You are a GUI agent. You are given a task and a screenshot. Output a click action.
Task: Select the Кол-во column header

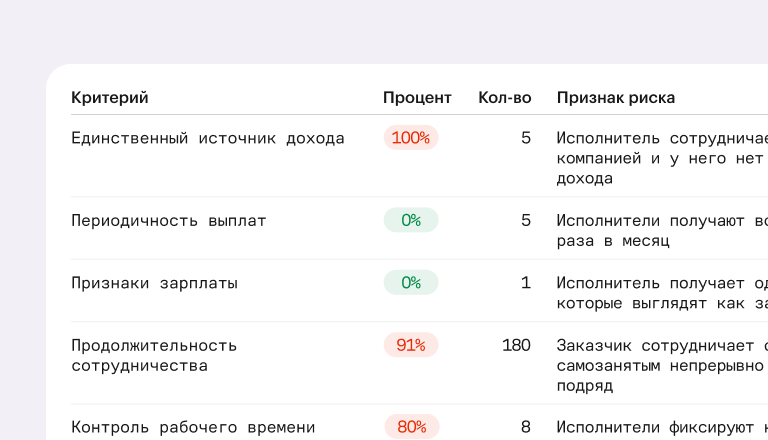(x=504, y=98)
